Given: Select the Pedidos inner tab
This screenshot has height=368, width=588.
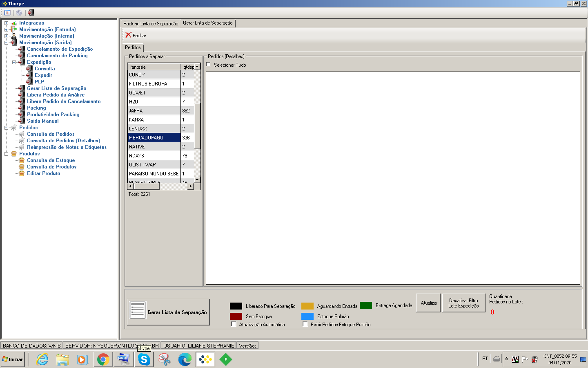Looking at the screenshot, I should (133, 47).
